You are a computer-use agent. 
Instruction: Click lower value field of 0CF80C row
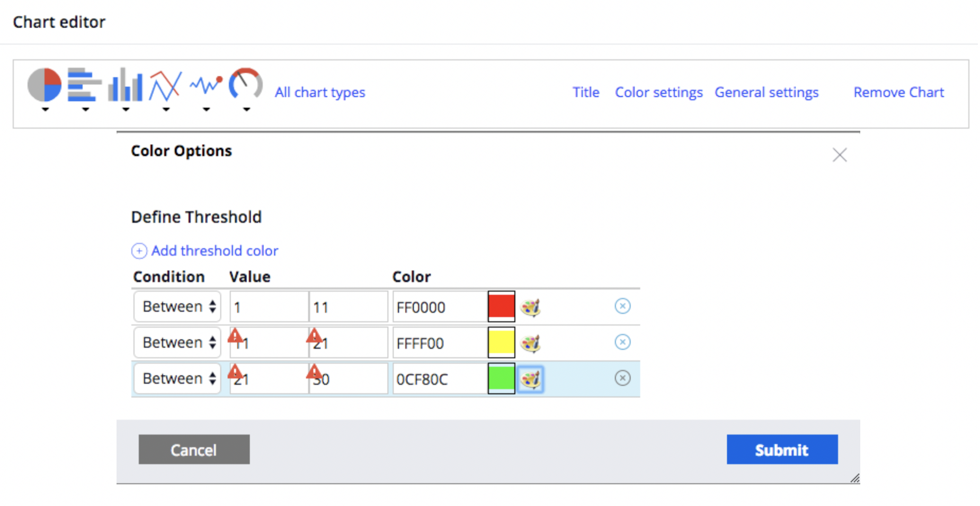pos(269,378)
